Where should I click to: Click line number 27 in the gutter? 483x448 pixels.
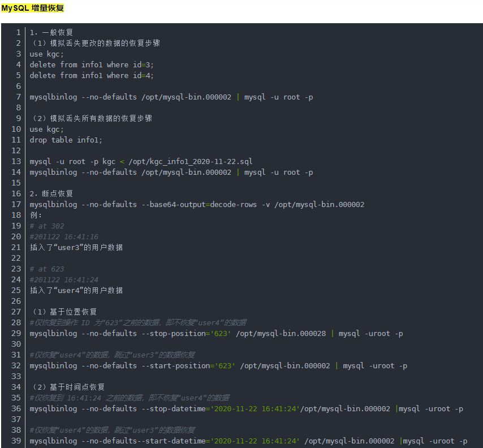(16, 312)
